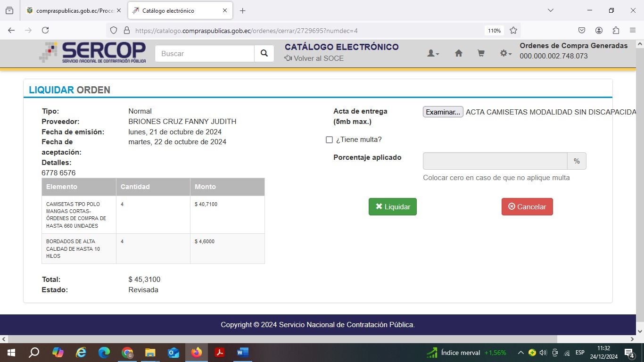
Task: Expand the user account dropdown
Action: pos(433,54)
